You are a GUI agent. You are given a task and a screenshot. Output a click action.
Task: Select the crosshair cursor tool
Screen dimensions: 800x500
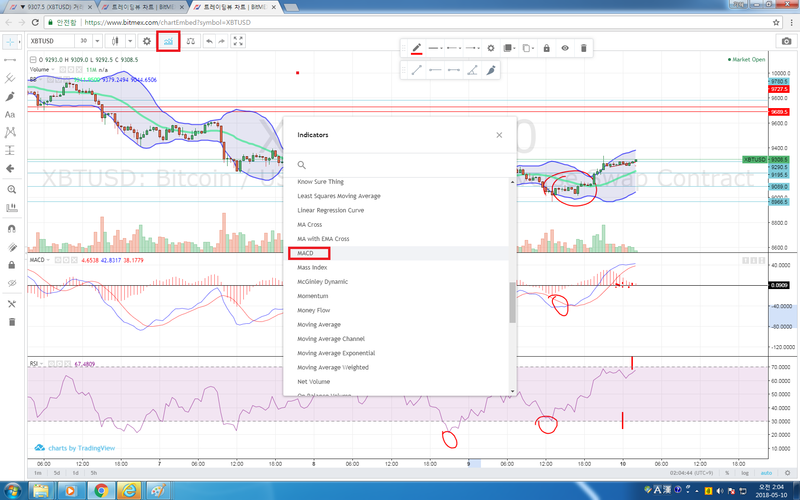(x=10, y=42)
